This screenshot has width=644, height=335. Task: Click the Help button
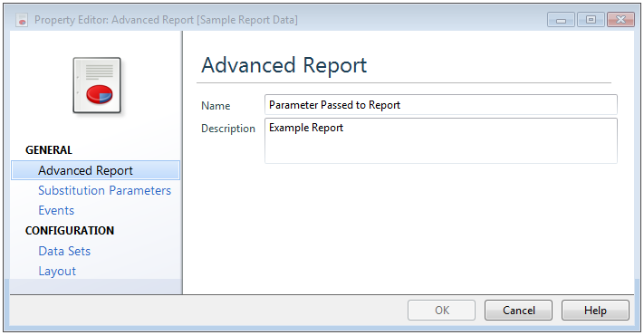[x=595, y=310]
